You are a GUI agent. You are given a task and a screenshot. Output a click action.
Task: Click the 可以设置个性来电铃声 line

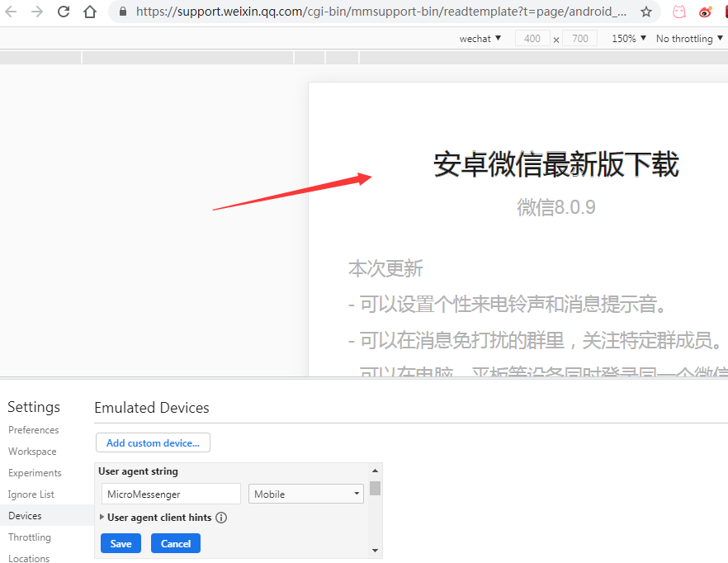click(508, 305)
